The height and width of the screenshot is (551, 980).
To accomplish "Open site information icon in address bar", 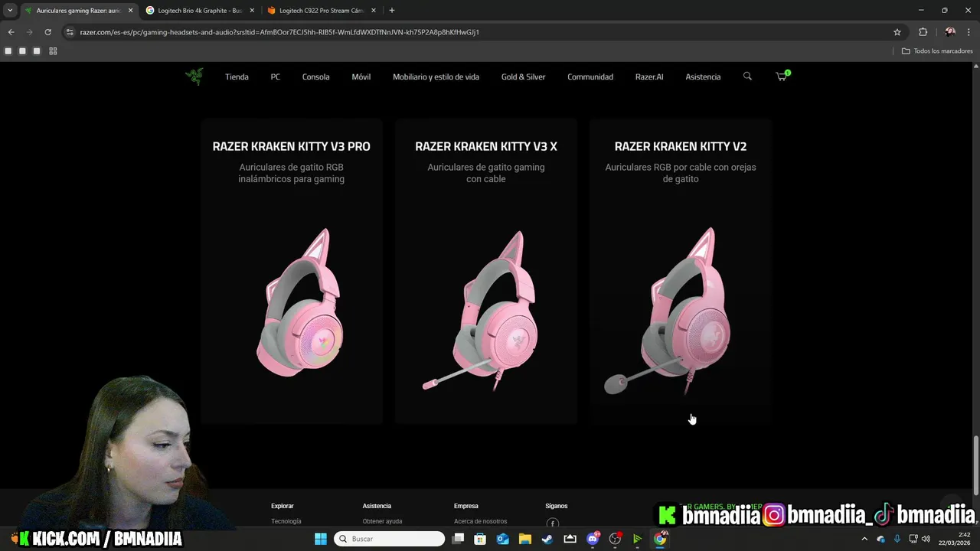I will (70, 32).
